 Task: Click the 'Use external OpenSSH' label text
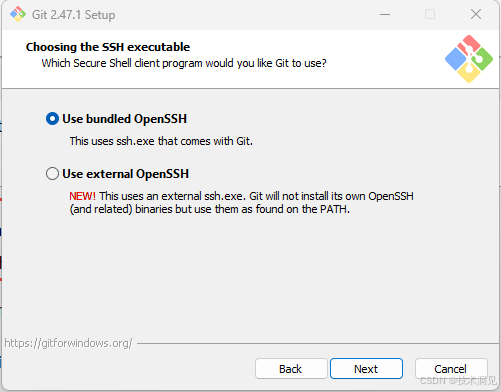coord(125,174)
